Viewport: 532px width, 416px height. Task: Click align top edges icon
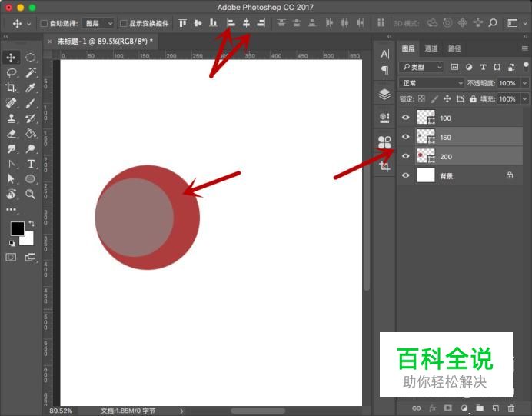[182, 23]
